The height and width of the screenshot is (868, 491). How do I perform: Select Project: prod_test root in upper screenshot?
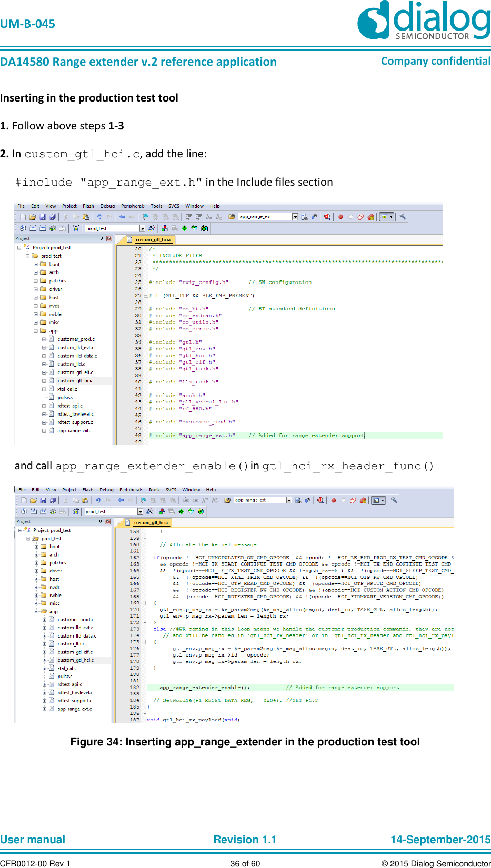coord(51,248)
